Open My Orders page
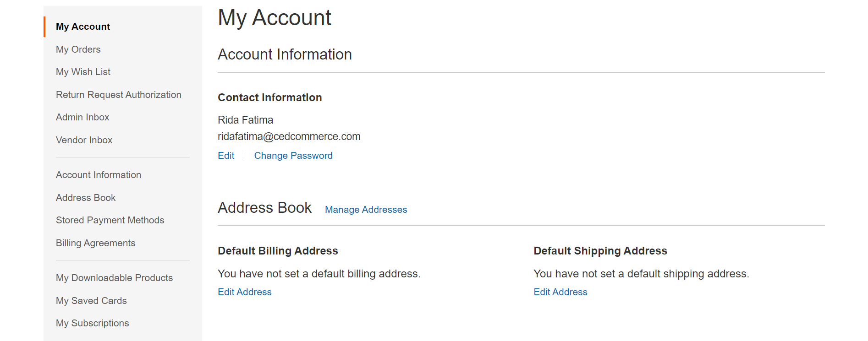The width and height of the screenshot is (868, 341). click(x=78, y=49)
